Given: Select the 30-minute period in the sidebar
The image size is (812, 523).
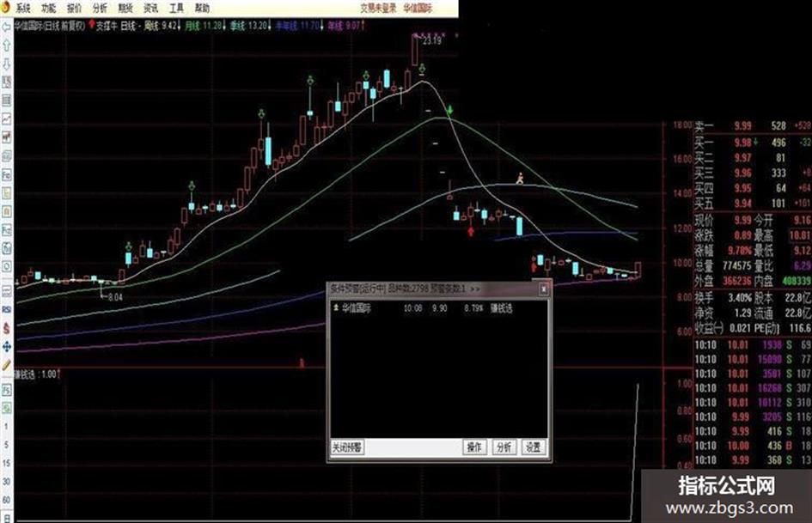Looking at the screenshot, I should (6, 482).
